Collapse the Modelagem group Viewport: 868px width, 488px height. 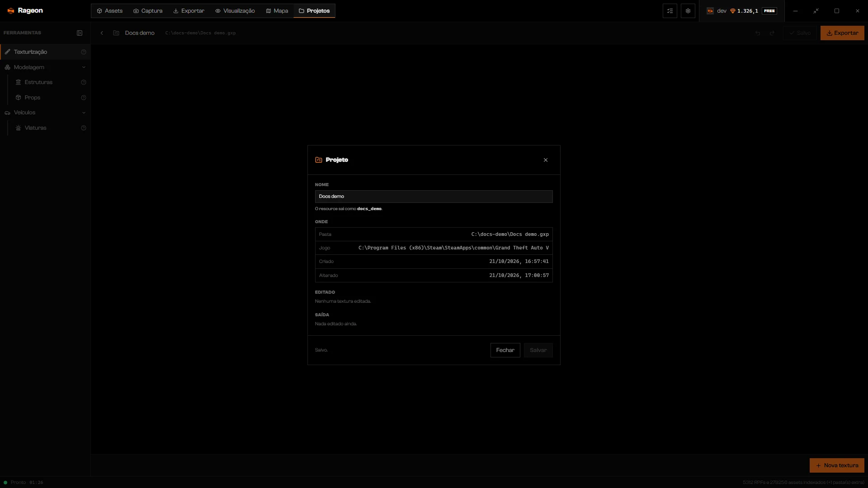(x=84, y=67)
